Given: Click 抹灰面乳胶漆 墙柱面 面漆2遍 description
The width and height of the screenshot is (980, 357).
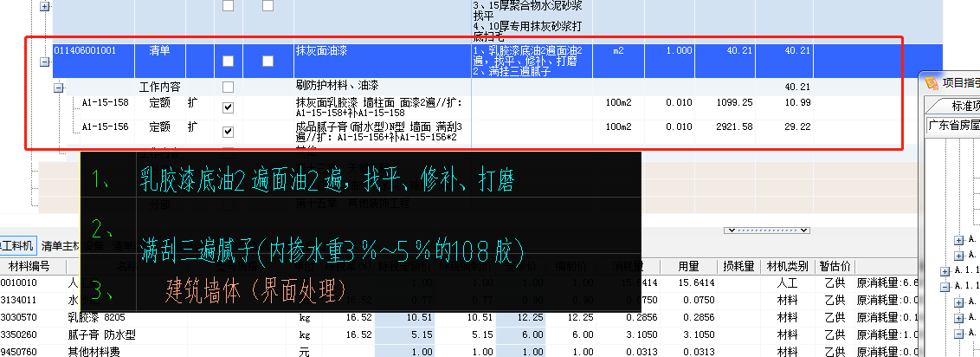Looking at the screenshot, I should (x=382, y=107).
